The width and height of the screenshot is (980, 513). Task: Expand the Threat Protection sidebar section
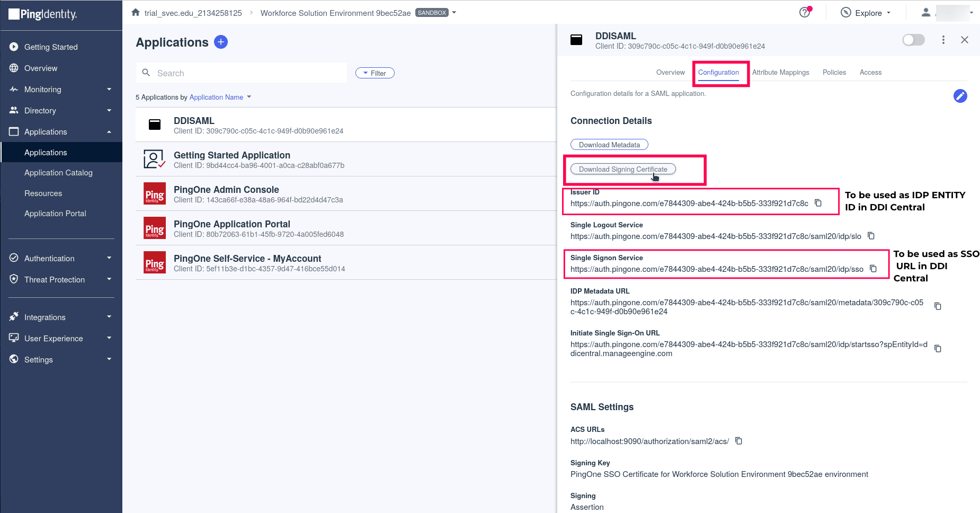click(x=109, y=279)
